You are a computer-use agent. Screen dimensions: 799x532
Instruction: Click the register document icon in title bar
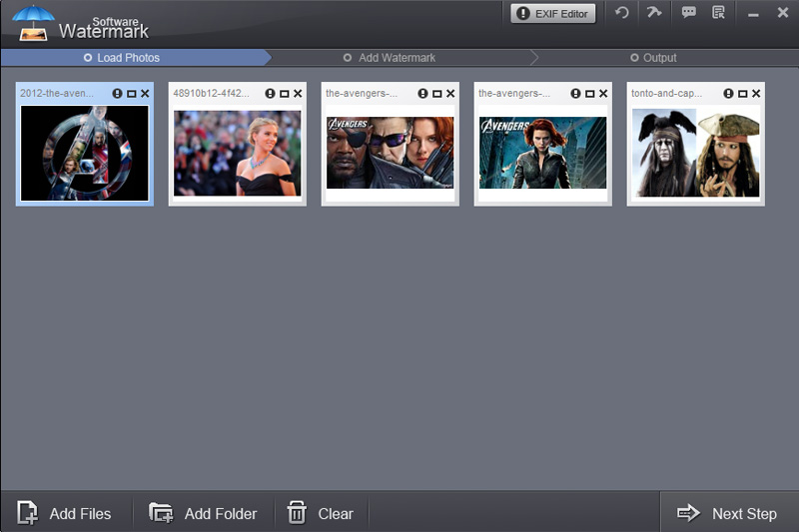718,13
